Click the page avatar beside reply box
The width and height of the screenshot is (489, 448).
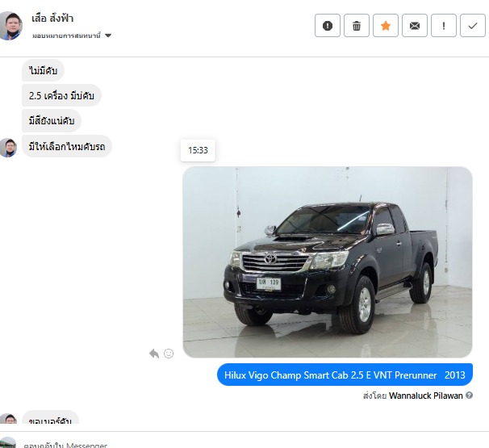point(7,443)
